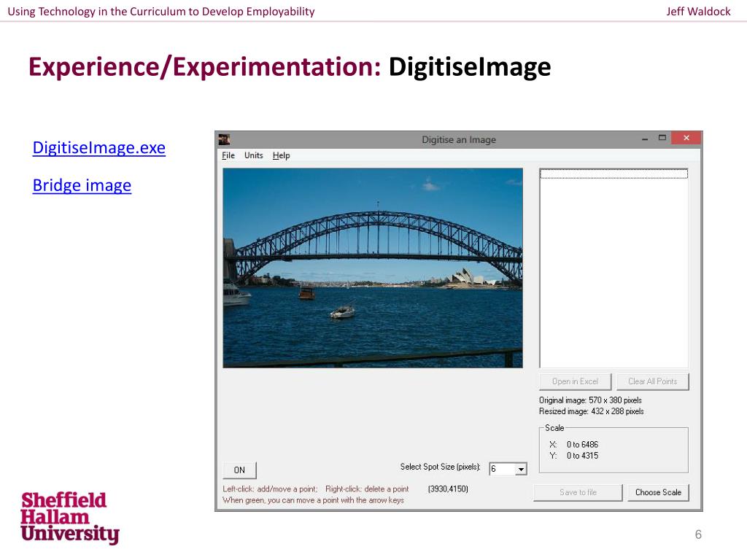Click the app icon in the title bar

(225, 139)
